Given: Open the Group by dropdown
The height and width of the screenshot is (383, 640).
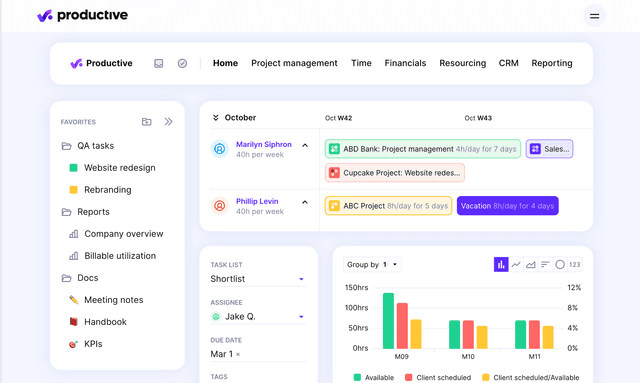Looking at the screenshot, I should [372, 265].
